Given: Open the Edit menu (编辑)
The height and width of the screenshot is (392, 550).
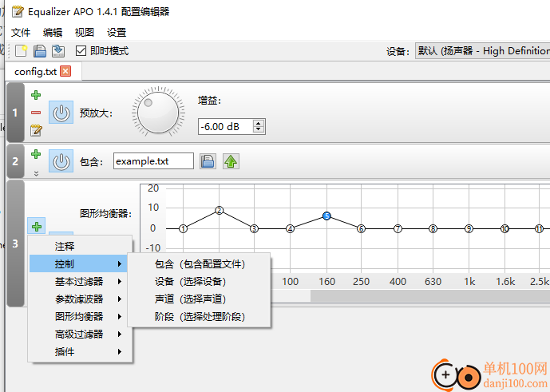Looking at the screenshot, I should [x=53, y=33].
